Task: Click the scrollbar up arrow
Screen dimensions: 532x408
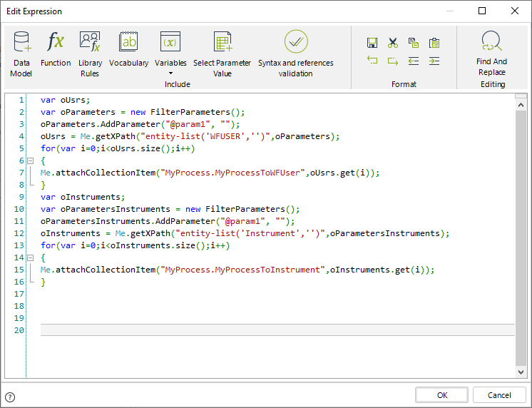Action: click(x=521, y=106)
